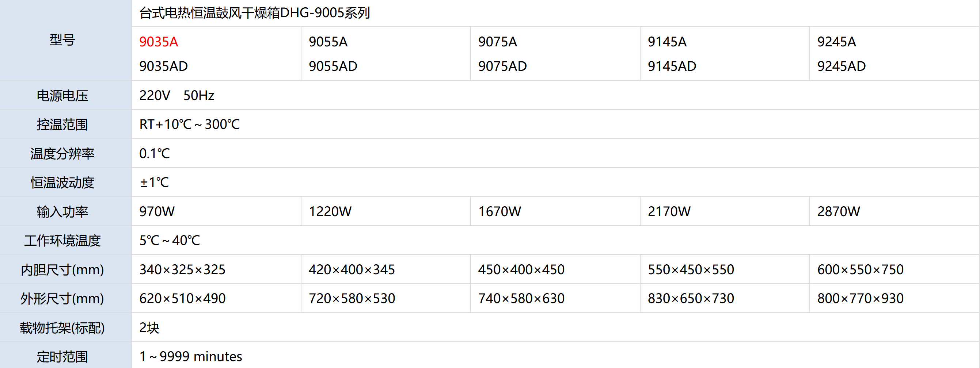The image size is (980, 368).
Task: Select the 型号 row header
Action: click(x=62, y=40)
